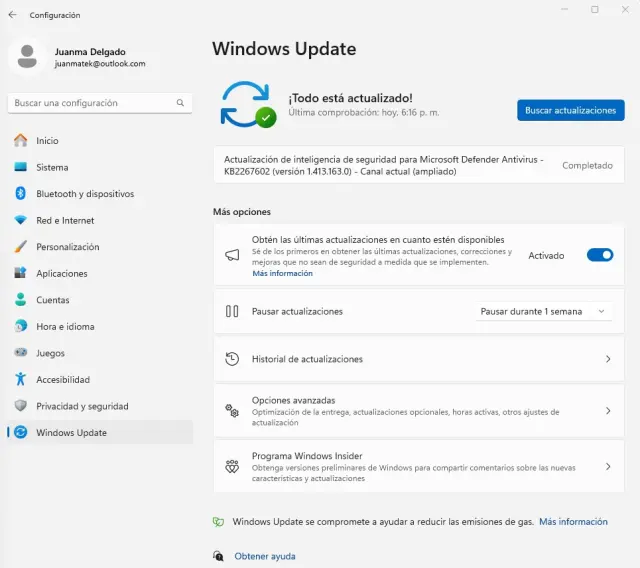Click the Juegos controller icon
Viewport: 640px width, 568px height.
(20, 353)
